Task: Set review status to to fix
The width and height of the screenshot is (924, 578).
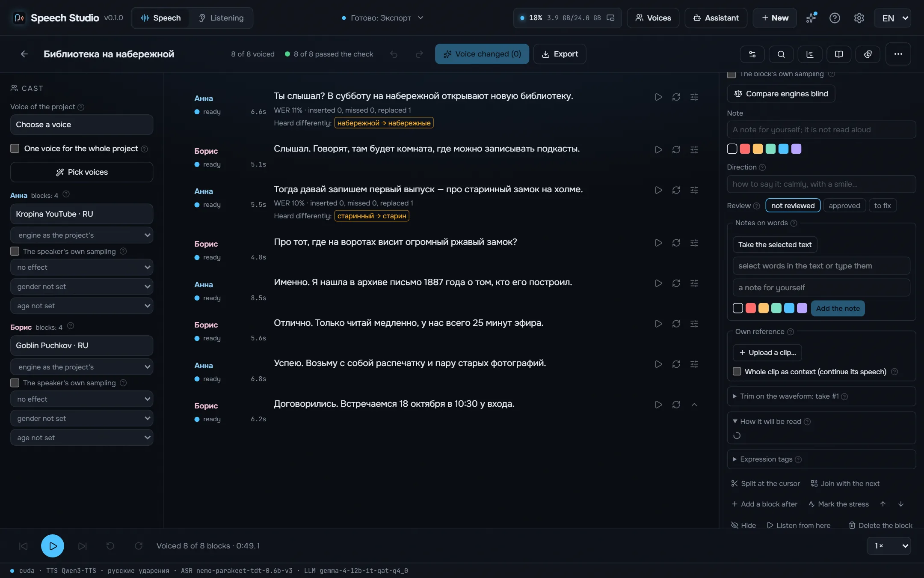Action: (x=883, y=206)
